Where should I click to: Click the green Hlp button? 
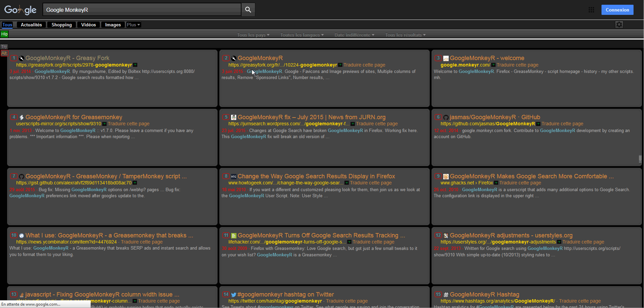tap(4, 34)
